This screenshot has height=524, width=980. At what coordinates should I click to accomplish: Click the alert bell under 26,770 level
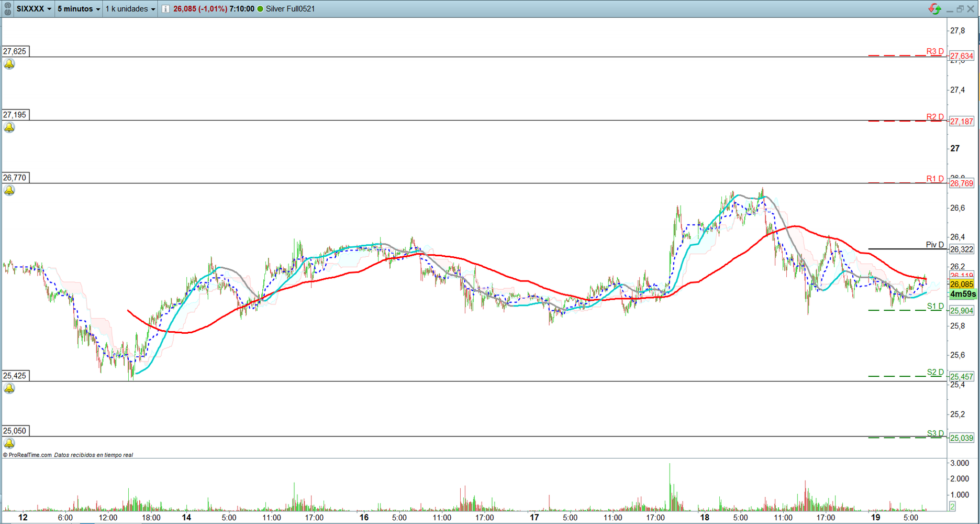point(9,190)
